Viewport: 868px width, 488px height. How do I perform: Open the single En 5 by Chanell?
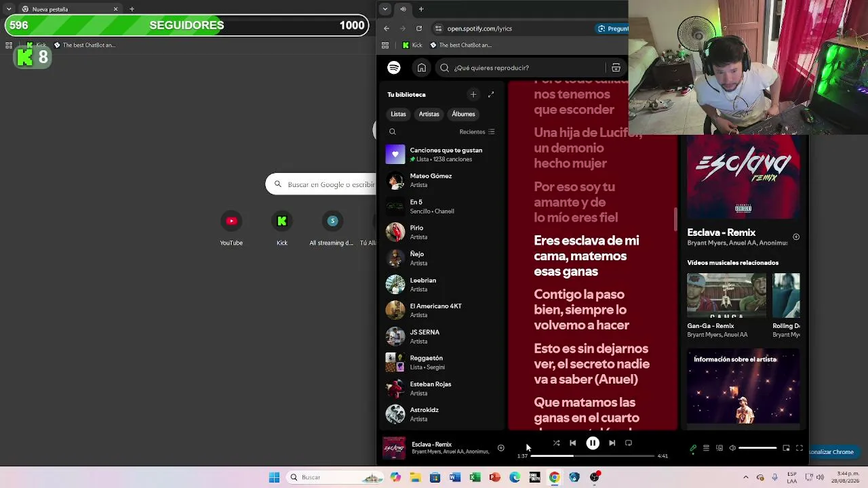[x=442, y=206]
